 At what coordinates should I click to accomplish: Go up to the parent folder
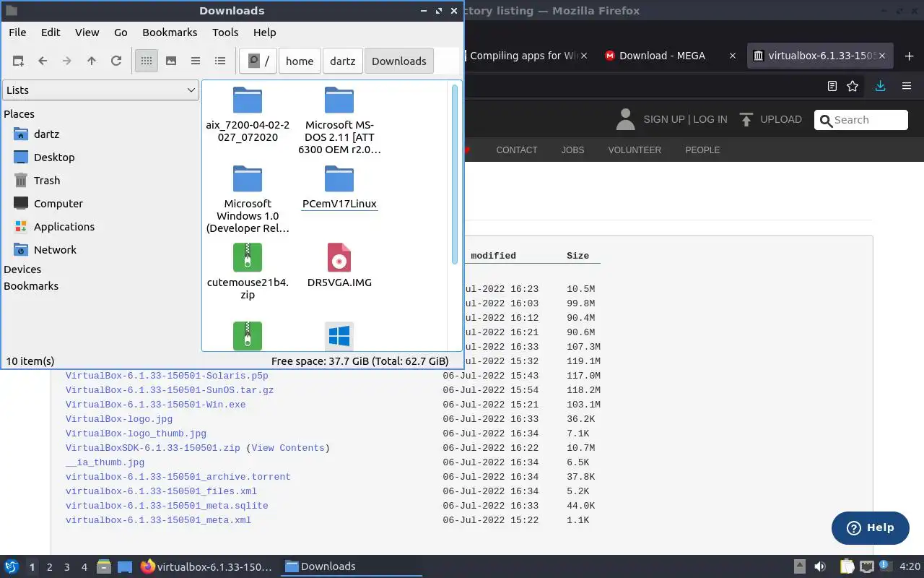[x=92, y=61]
